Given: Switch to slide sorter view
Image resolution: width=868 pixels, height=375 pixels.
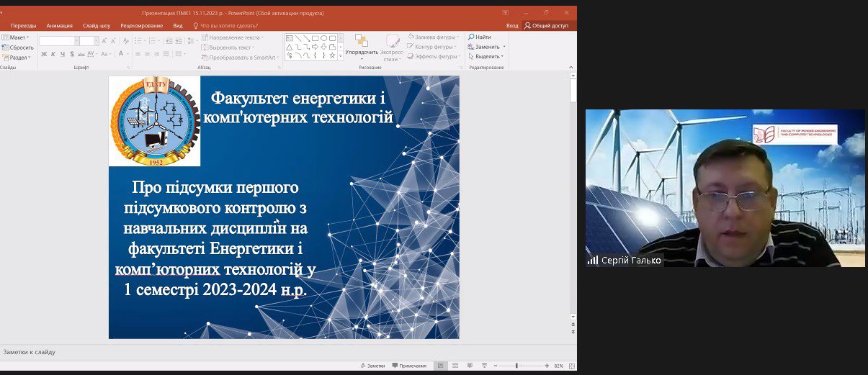Looking at the screenshot, I should (x=457, y=366).
